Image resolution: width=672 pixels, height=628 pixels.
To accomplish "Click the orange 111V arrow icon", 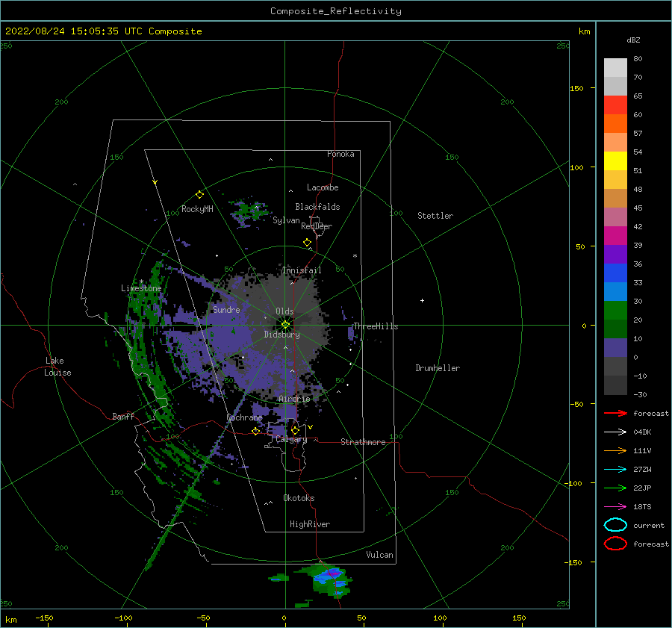I will [615, 450].
